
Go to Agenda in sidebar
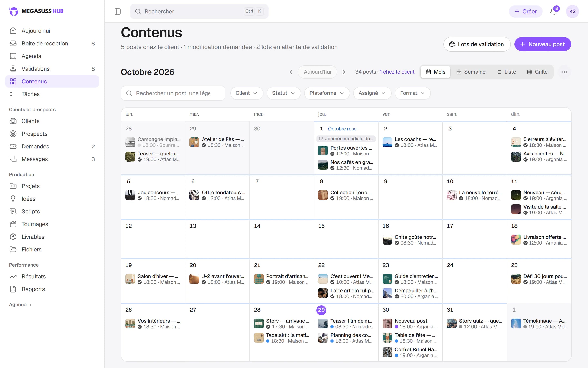pos(52,56)
